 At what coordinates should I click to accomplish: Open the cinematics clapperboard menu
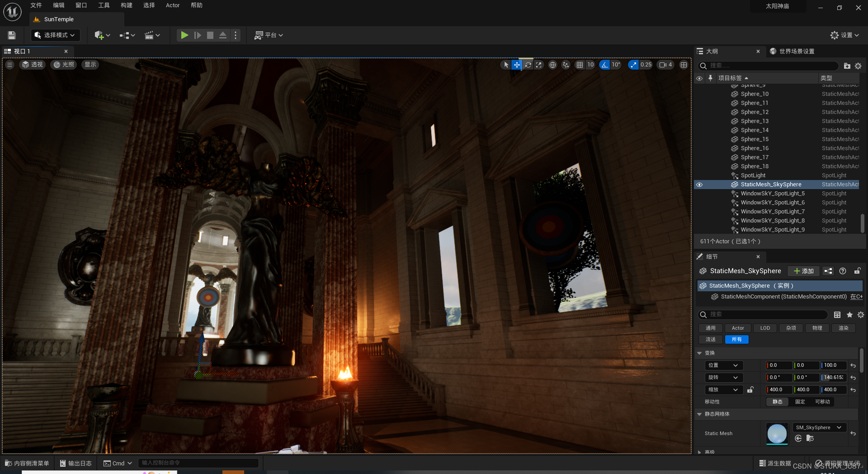152,35
